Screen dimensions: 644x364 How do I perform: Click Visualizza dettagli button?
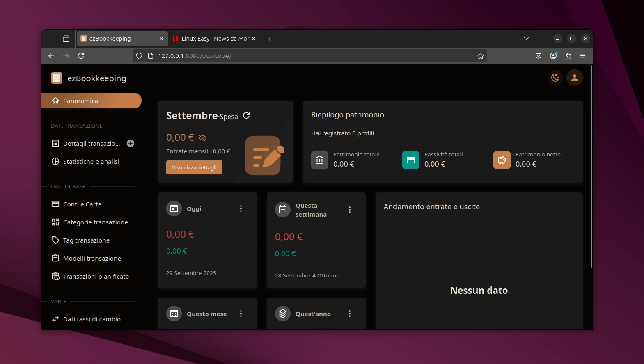pyautogui.click(x=194, y=167)
